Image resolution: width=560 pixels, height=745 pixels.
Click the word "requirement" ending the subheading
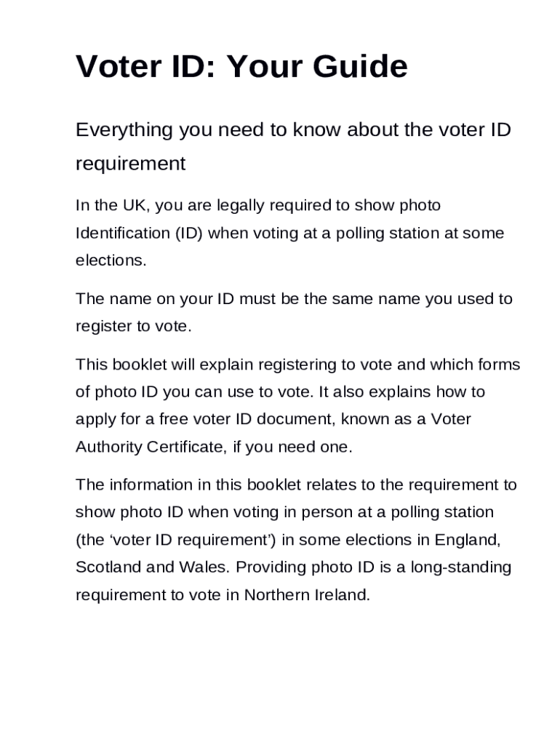point(131,164)
